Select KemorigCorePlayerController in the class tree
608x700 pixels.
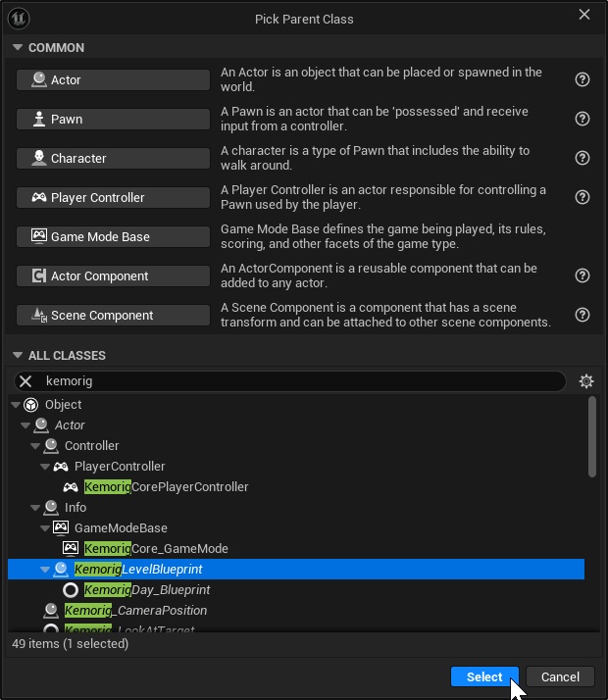166,487
